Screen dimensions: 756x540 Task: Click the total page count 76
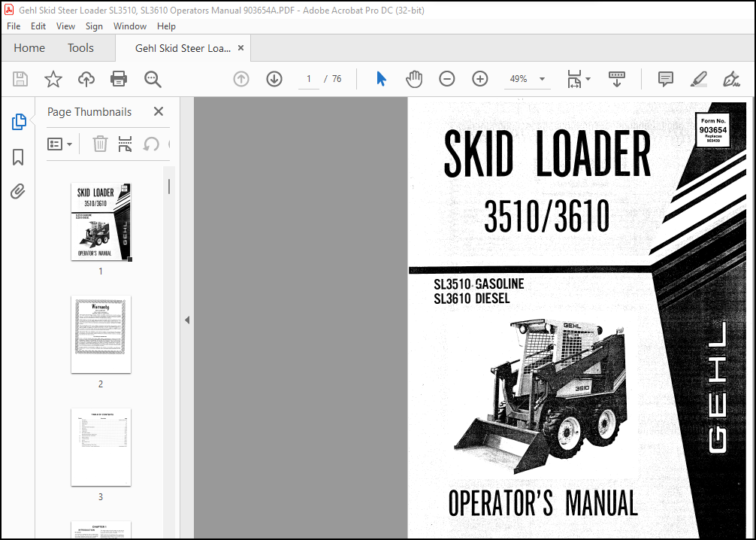click(x=337, y=79)
